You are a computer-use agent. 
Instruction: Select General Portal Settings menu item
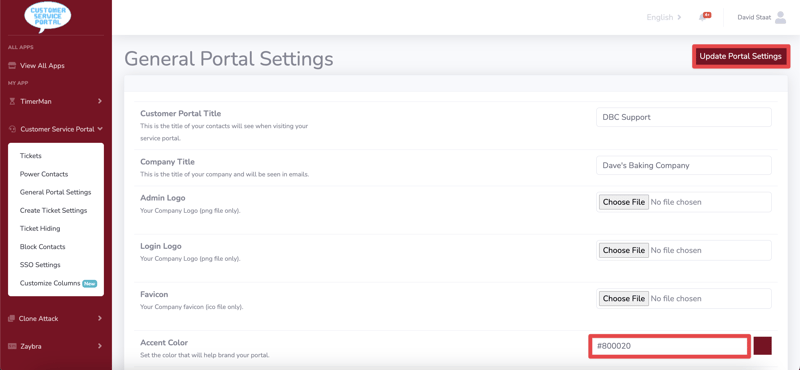pyautogui.click(x=56, y=192)
